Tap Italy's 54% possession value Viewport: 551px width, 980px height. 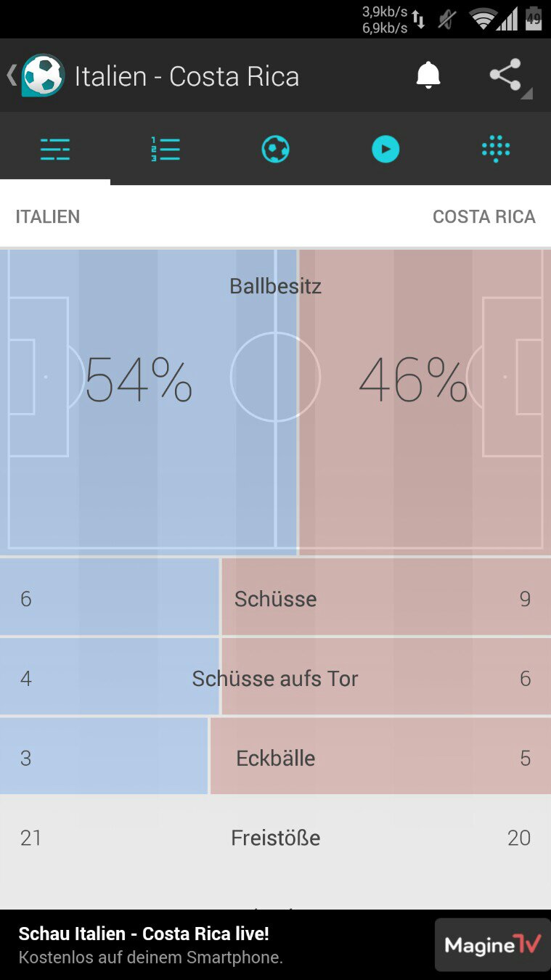coord(139,380)
